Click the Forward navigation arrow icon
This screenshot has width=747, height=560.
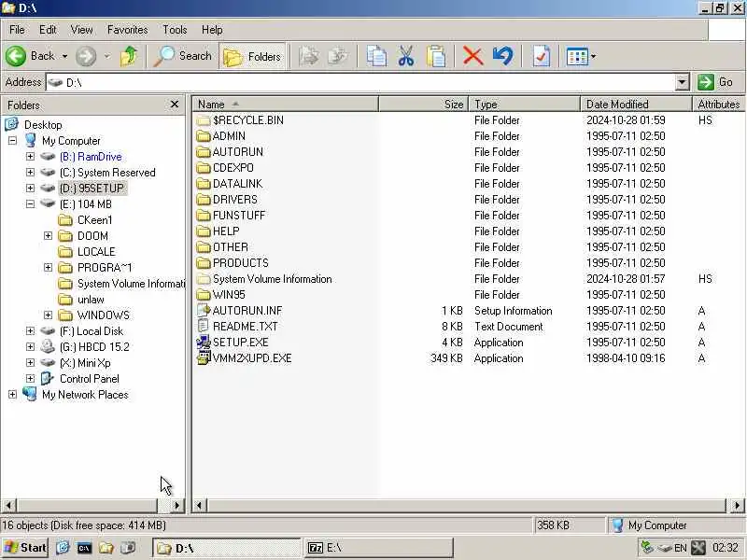(86, 56)
